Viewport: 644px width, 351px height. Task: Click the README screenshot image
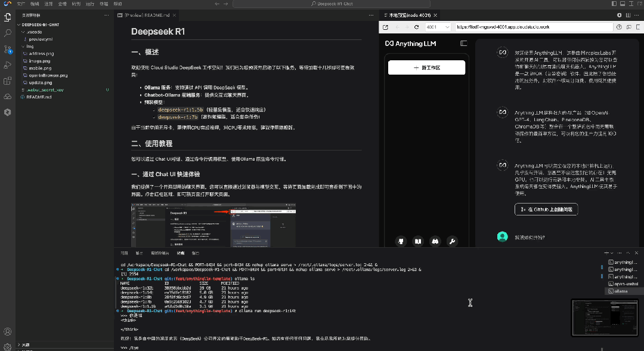tap(213, 225)
